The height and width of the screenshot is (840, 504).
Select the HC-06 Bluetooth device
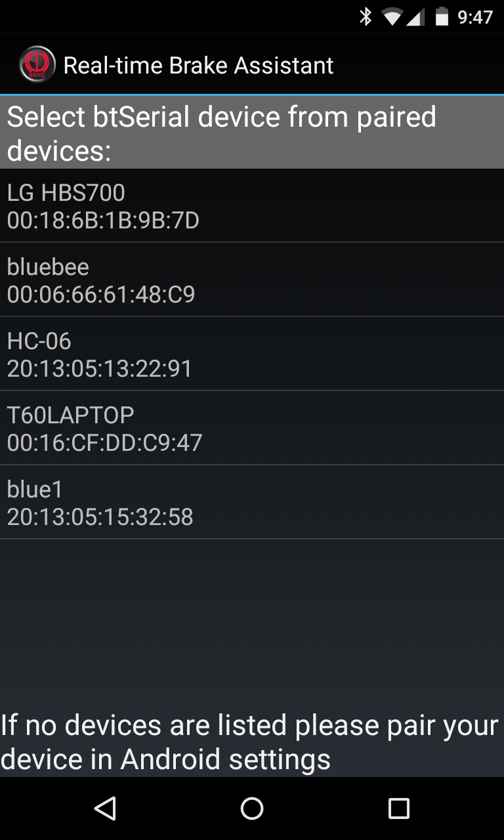pyautogui.click(x=252, y=354)
